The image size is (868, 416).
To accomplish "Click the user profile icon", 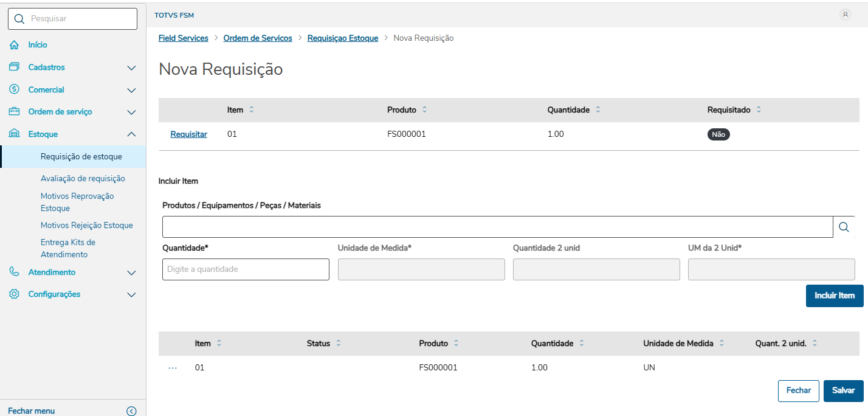I will (845, 15).
